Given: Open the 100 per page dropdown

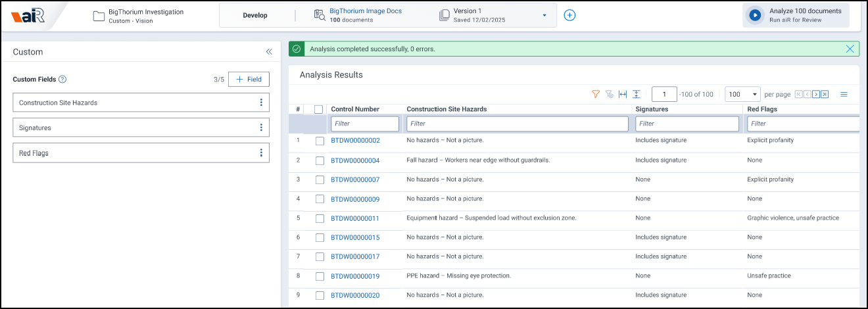Looking at the screenshot, I should 742,95.
